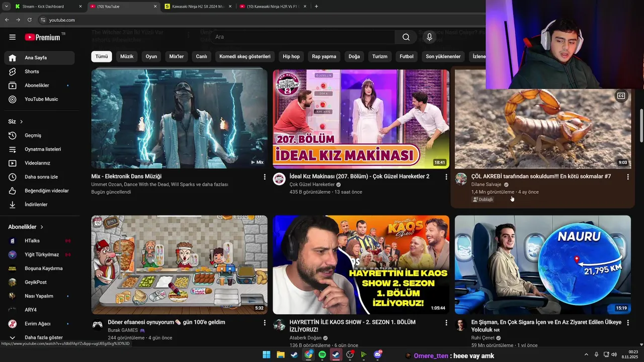The height and width of the screenshot is (362, 644).
Task: Open more options for Mix - Elektronik Dans Müziği
Action: pos(265,177)
